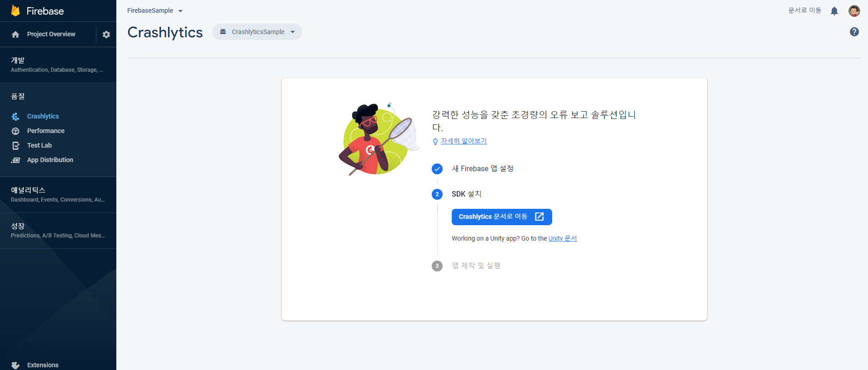Open the CrashlyticsSample app selector dropdown
The image size is (868, 370).
tap(257, 32)
